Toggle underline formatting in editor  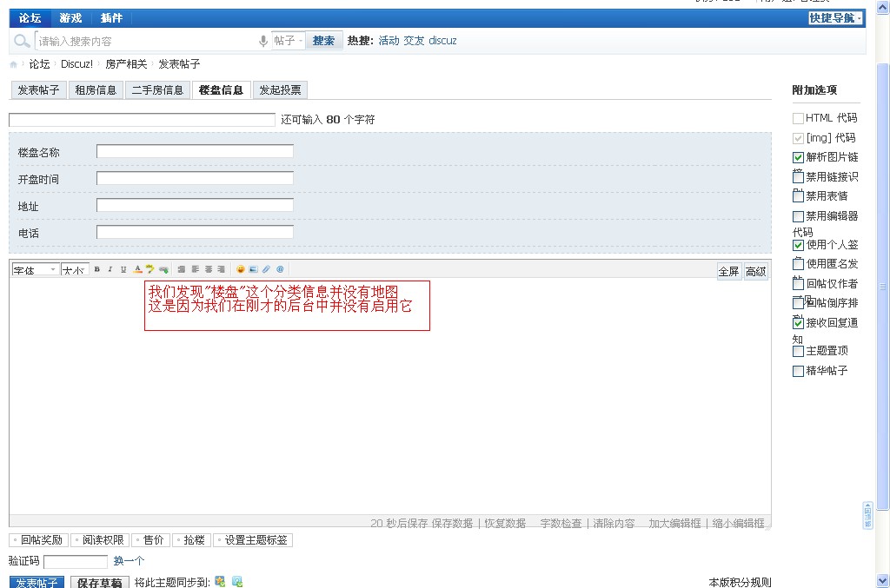(x=123, y=269)
